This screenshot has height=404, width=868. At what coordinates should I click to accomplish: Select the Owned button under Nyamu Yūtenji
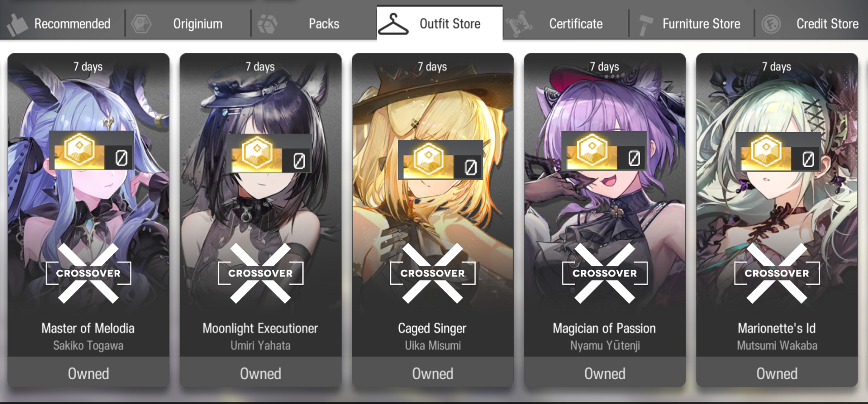tap(605, 374)
